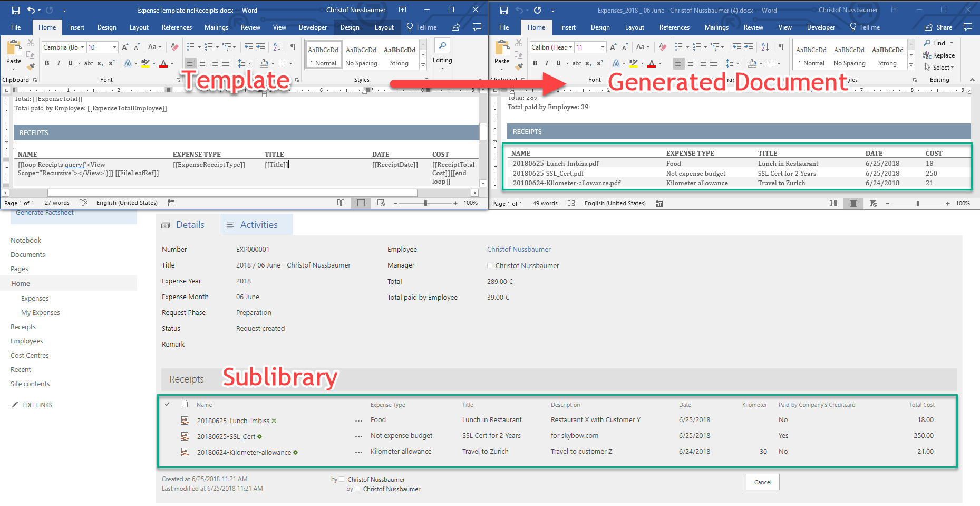Screen dimensions: 980x506
Task: Open the Mailings tab in the template window
Action: pyautogui.click(x=216, y=27)
